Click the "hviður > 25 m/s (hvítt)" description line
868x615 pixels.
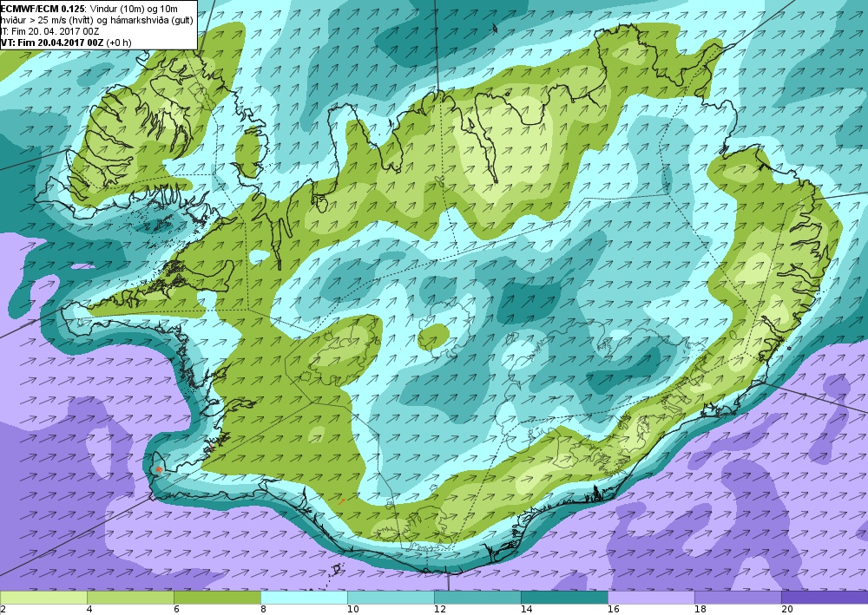(97, 20)
